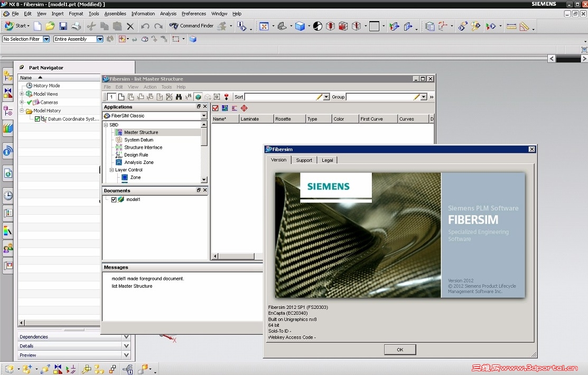
Task: Open the FiberSIM Classic applications dropdown
Action: pos(203,116)
